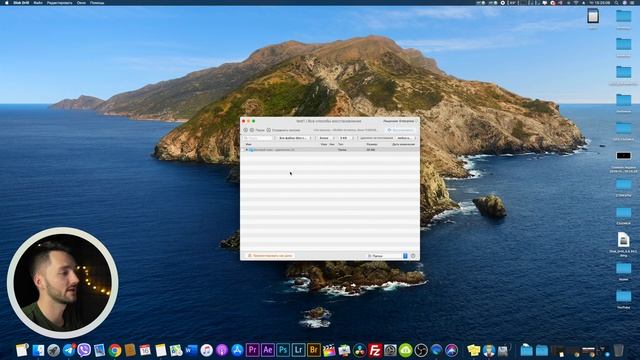This screenshot has width=640, height=360.
Task: Open the Help menu in the menu bar
Action: (x=97, y=2)
